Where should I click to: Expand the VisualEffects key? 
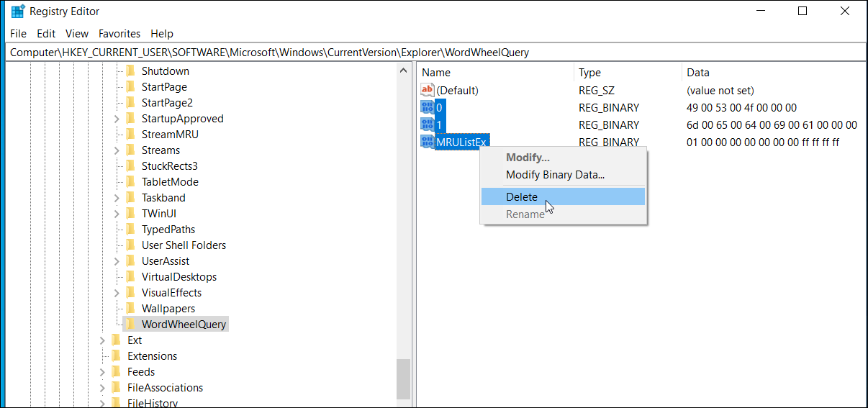(x=117, y=293)
